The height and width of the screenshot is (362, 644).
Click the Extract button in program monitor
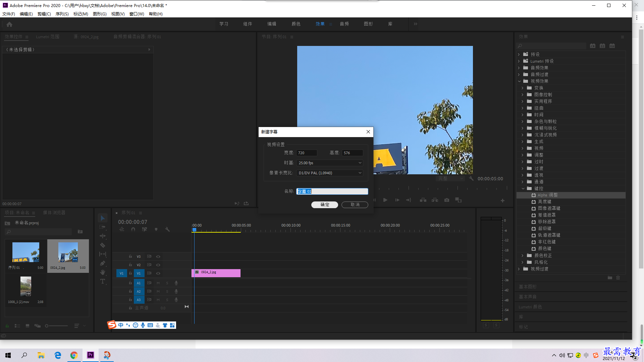click(x=435, y=200)
